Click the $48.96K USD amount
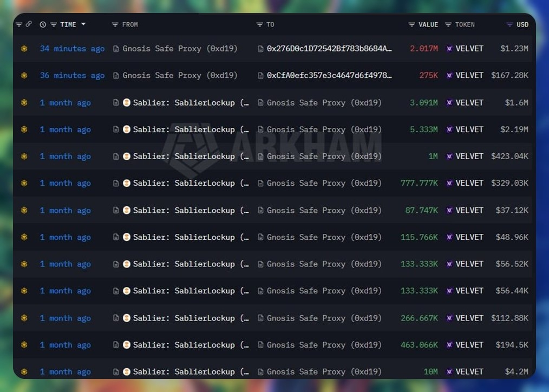 click(512, 237)
